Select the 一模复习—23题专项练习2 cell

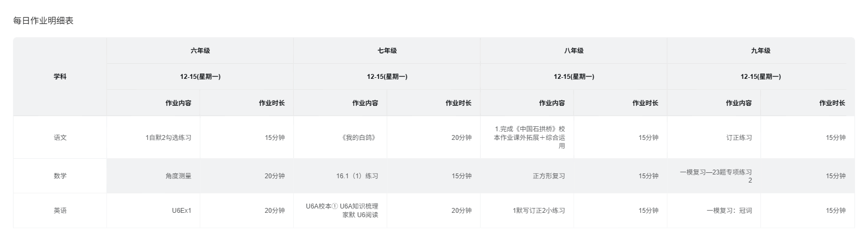click(x=716, y=176)
